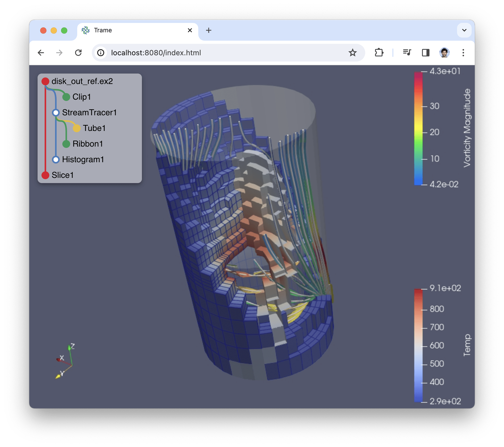
Task: Click the browser back arrow
Action: 41,53
